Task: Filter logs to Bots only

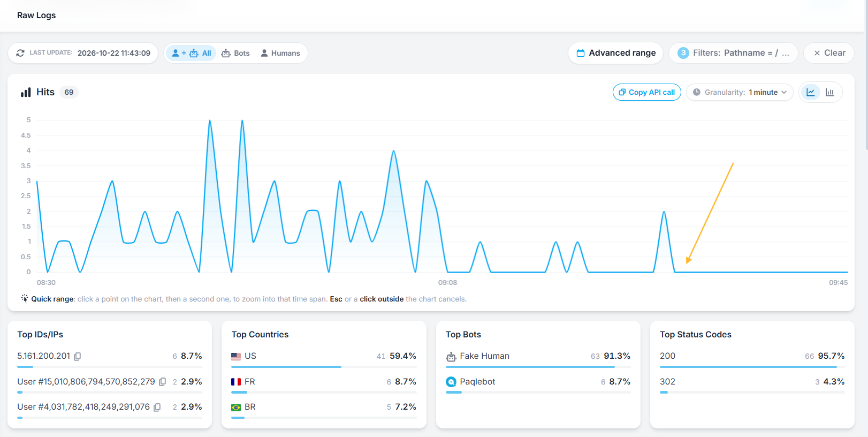Action: [x=235, y=53]
